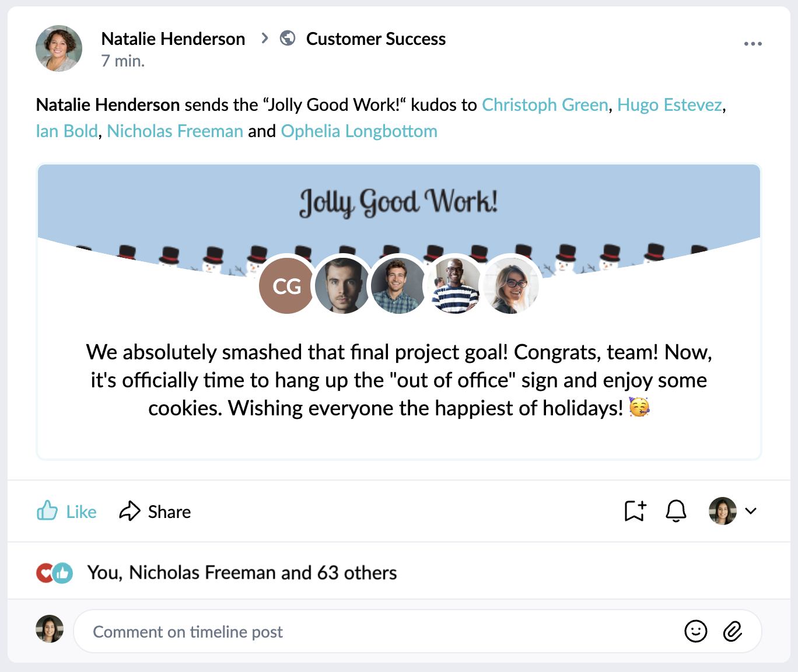Like the kudos post

click(x=66, y=511)
